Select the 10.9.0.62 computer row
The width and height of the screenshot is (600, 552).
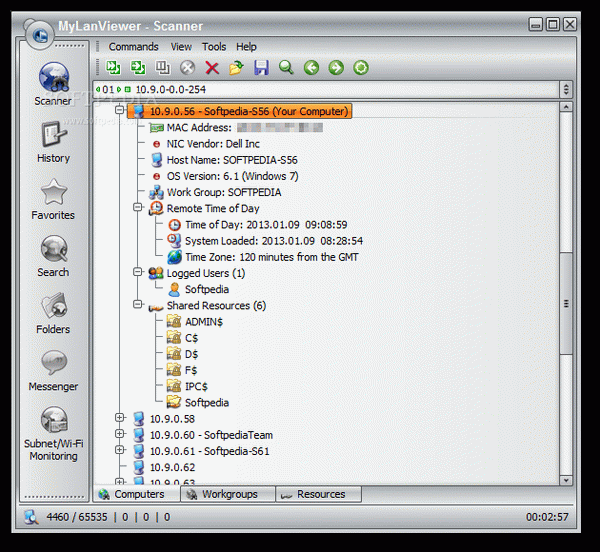[x=164, y=467]
